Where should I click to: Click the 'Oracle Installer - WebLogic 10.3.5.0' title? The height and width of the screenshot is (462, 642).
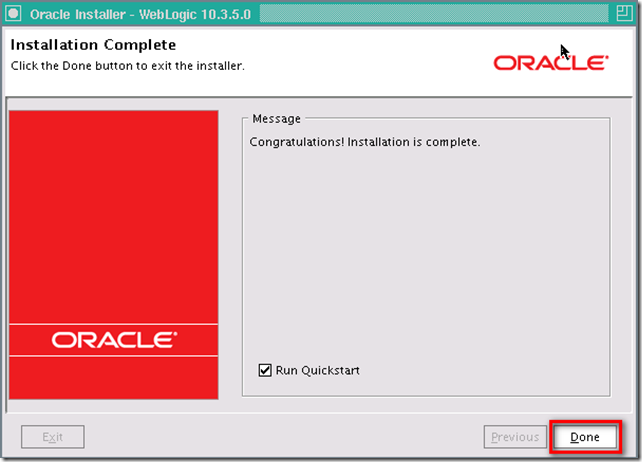pos(140,14)
